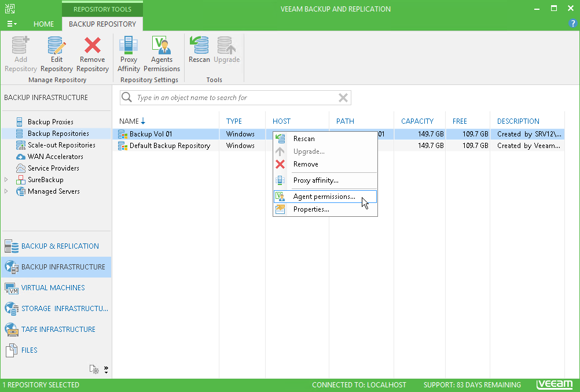580x392 pixels.
Task: Open the help question mark icon
Action: [572, 24]
